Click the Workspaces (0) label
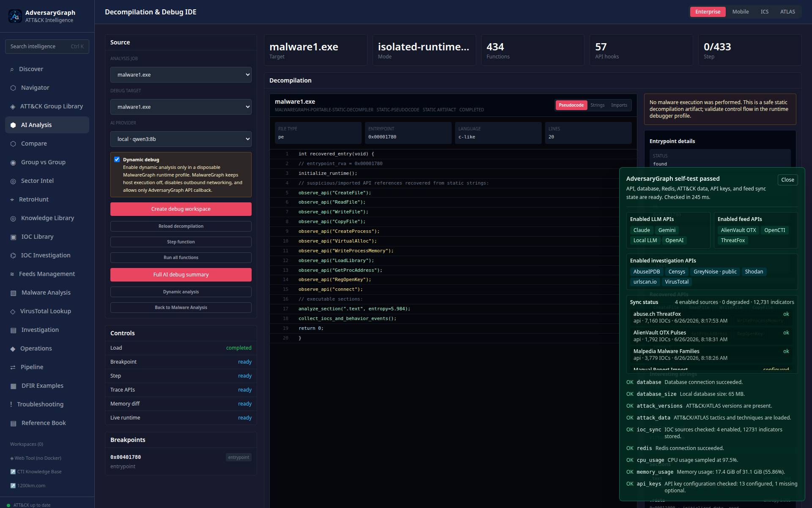 [x=27, y=444]
